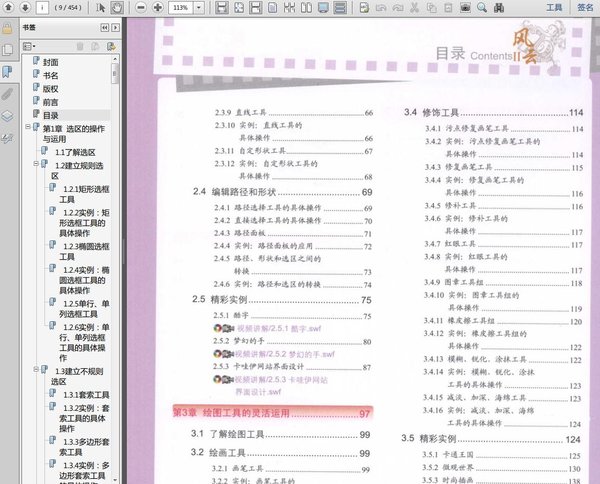Screen dimensions: 600x484
Task: Open the zoom level dropdown arrow
Action: [199, 7]
